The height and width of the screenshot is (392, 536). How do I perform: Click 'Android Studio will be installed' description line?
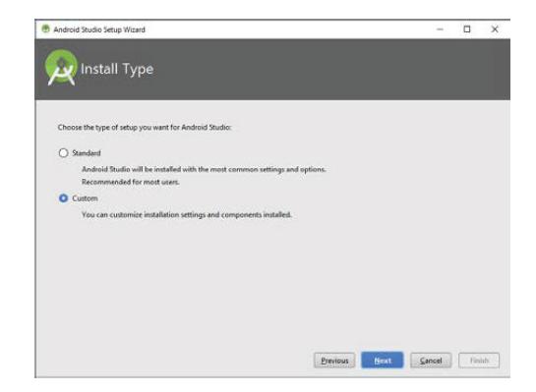coord(204,169)
